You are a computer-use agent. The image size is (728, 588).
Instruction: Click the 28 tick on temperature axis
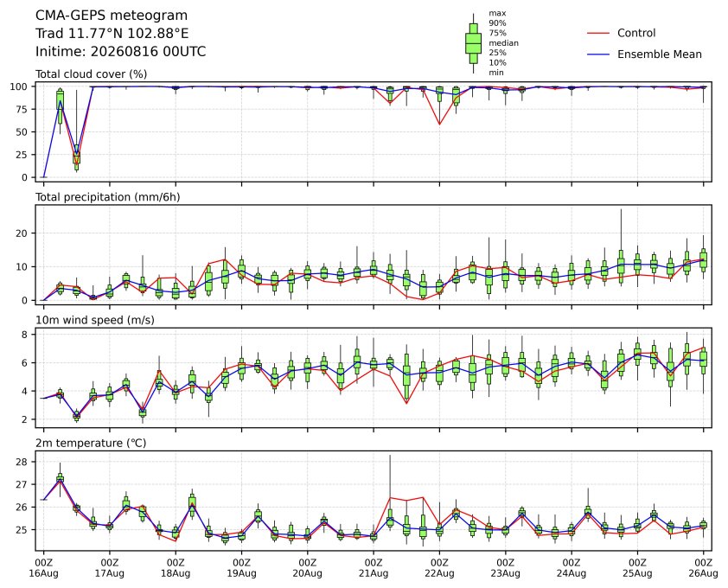click(x=22, y=462)
